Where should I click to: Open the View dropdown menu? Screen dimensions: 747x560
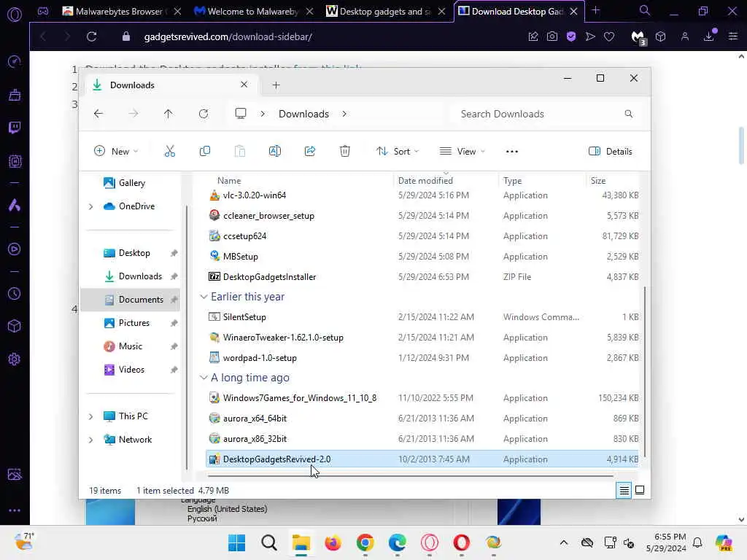pos(462,152)
